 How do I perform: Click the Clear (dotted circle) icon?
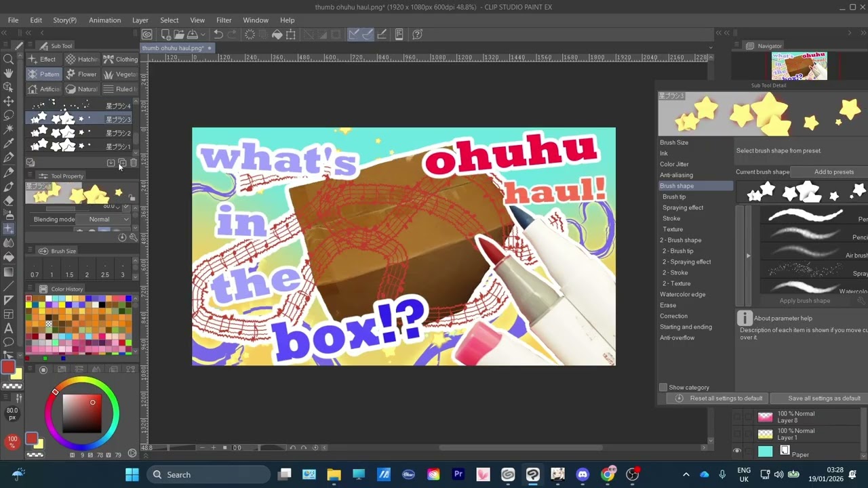[x=250, y=35]
